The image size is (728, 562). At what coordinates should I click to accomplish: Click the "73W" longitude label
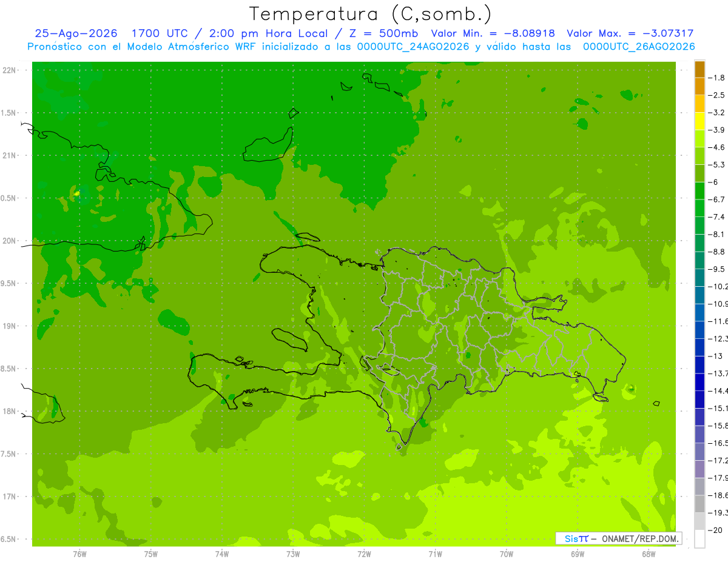coord(293,554)
